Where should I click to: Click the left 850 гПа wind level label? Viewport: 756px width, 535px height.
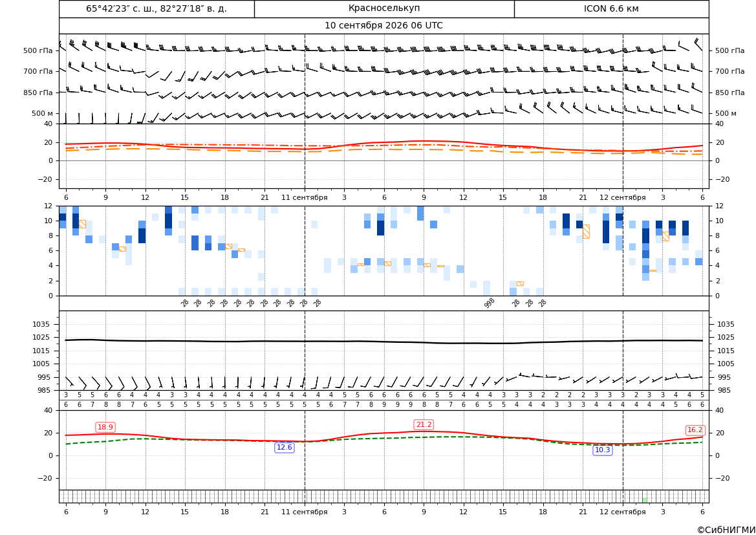pos(38,93)
